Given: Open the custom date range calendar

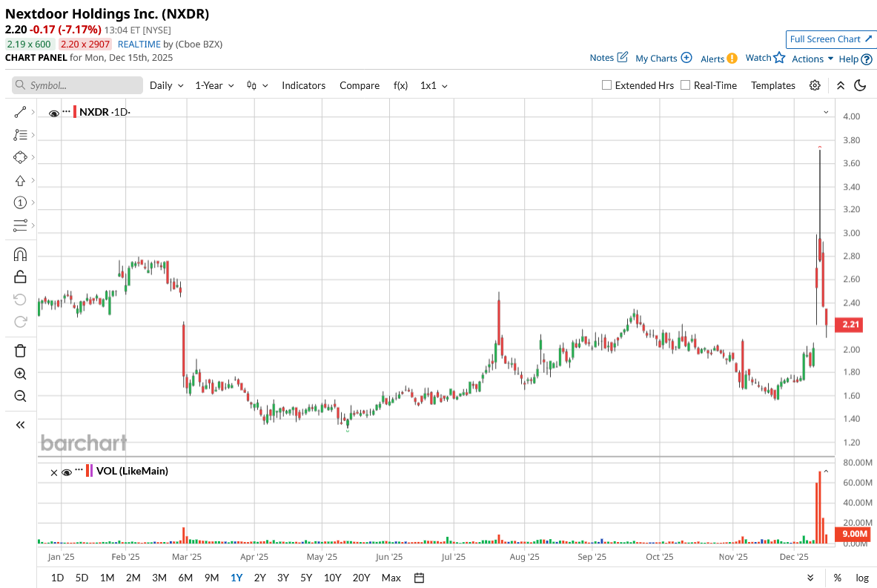Looking at the screenshot, I should (x=419, y=578).
